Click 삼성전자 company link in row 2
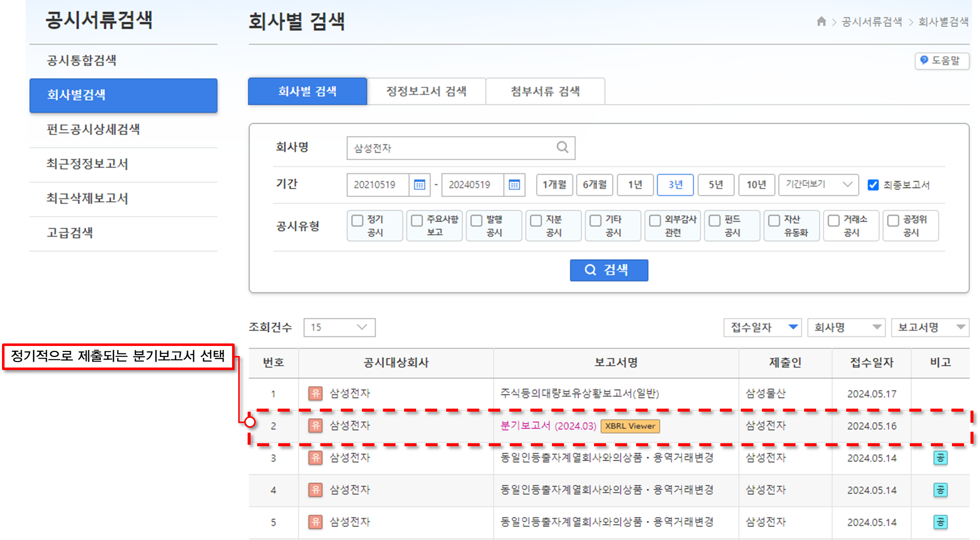The width and height of the screenshot is (980, 540). click(350, 426)
